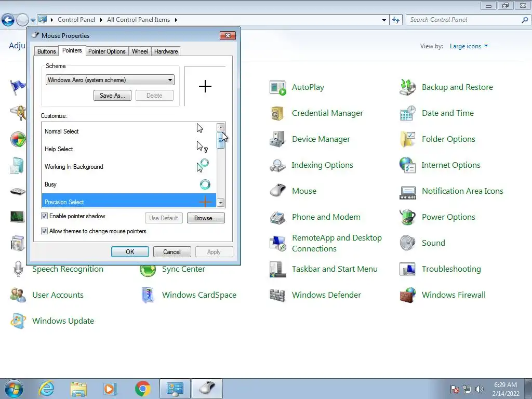This screenshot has width=532, height=399.
Task: Click the Save As button
Action: [112, 96]
